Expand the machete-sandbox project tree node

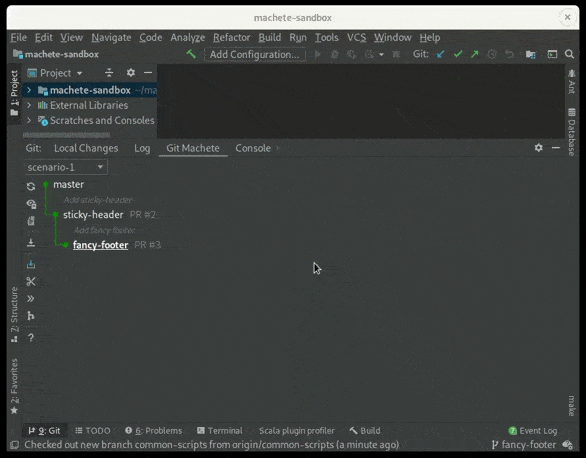(x=29, y=90)
